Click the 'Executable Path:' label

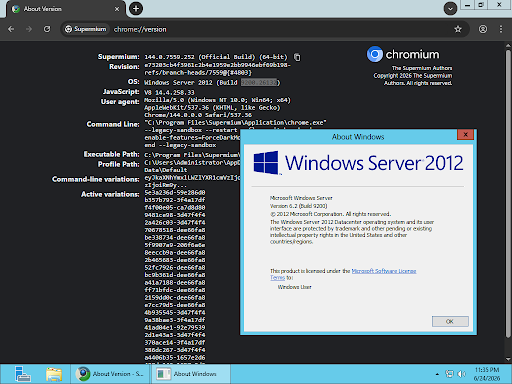(x=111, y=154)
